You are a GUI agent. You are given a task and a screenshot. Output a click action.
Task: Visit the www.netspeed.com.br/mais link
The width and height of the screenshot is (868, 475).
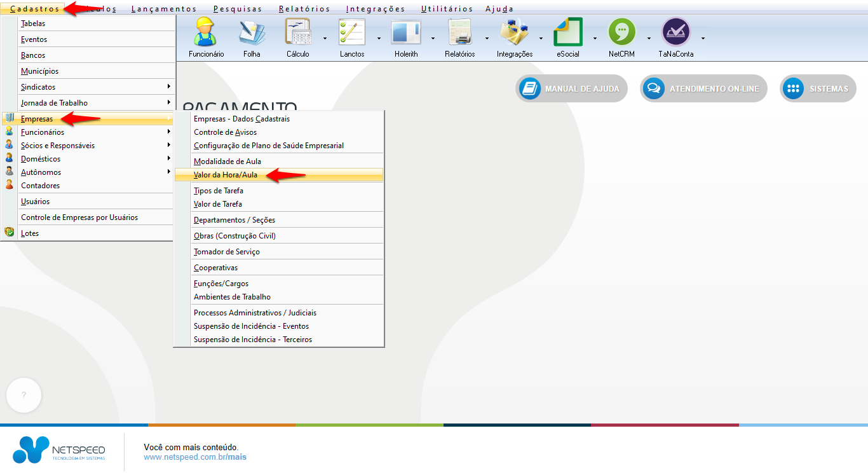coord(195,457)
